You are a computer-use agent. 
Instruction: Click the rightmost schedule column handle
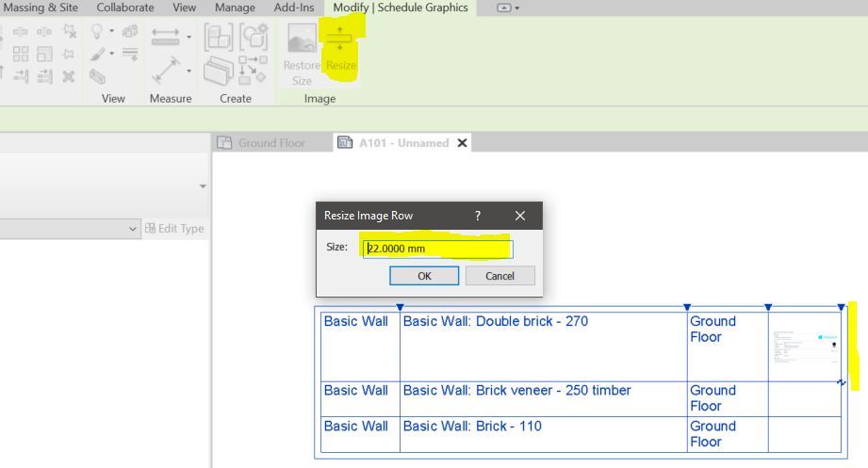pos(842,308)
